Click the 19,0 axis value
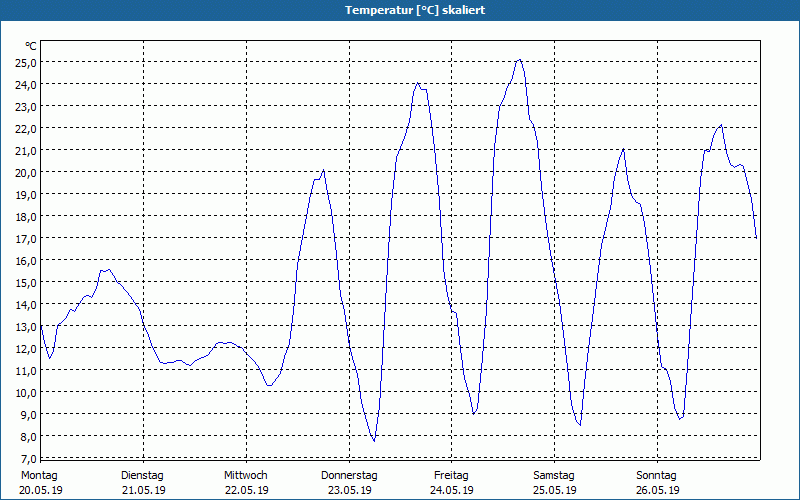 [26, 194]
